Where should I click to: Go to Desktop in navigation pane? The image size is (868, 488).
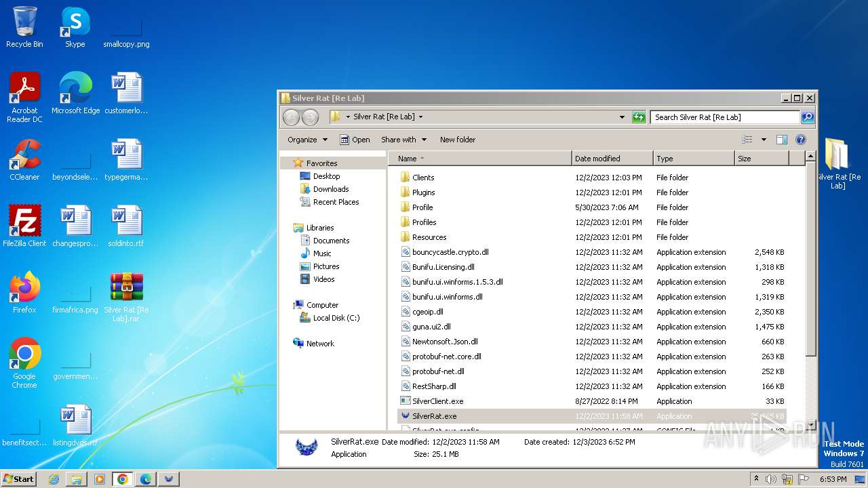click(x=326, y=176)
